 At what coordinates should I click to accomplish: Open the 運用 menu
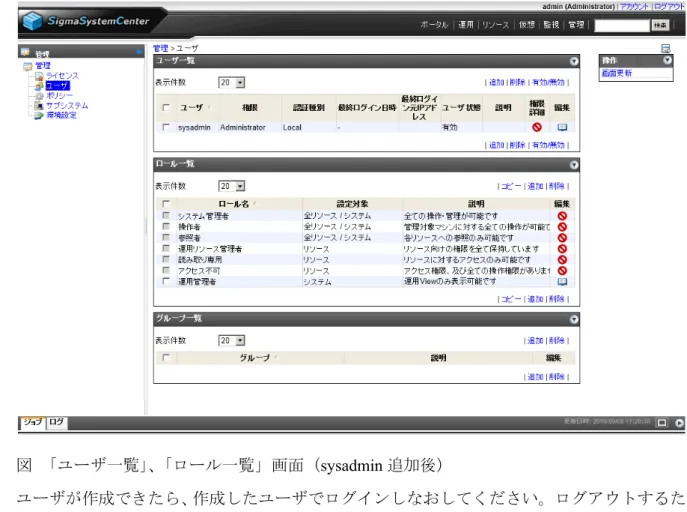466,25
